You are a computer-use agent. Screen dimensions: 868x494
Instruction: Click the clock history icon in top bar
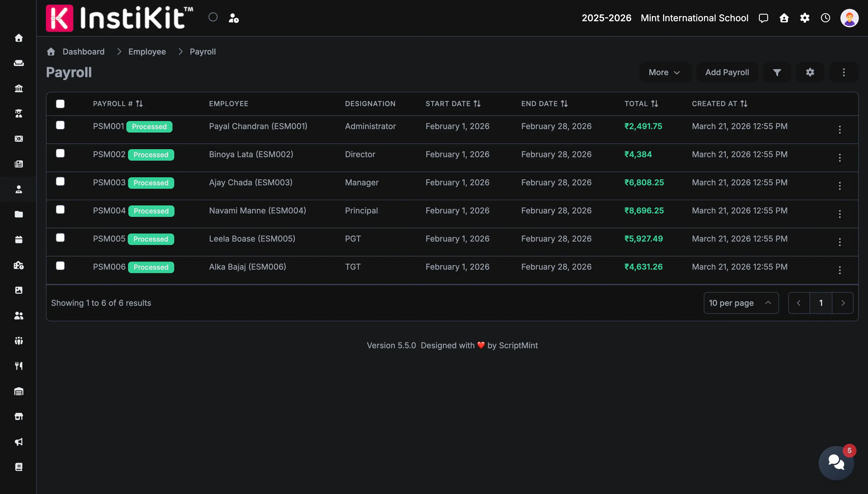pos(825,18)
